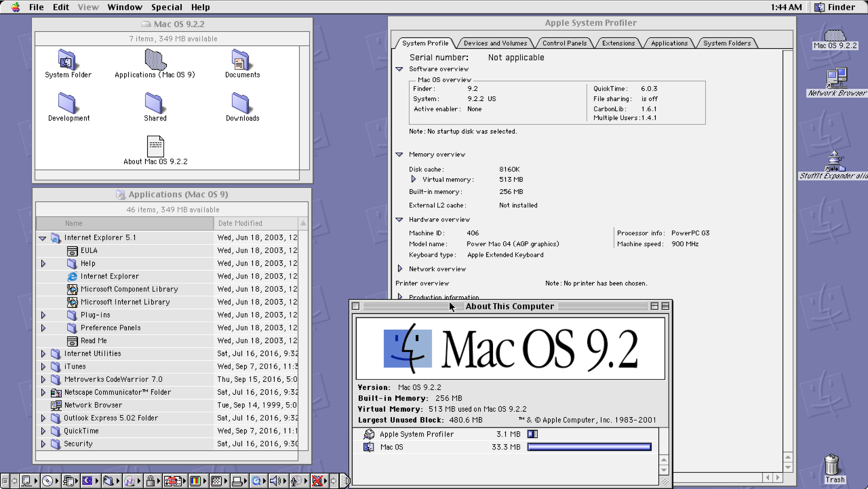Viewport: 868px width, 489px height.
Task: Expand the iTunes folder in Applications list
Action: click(43, 366)
